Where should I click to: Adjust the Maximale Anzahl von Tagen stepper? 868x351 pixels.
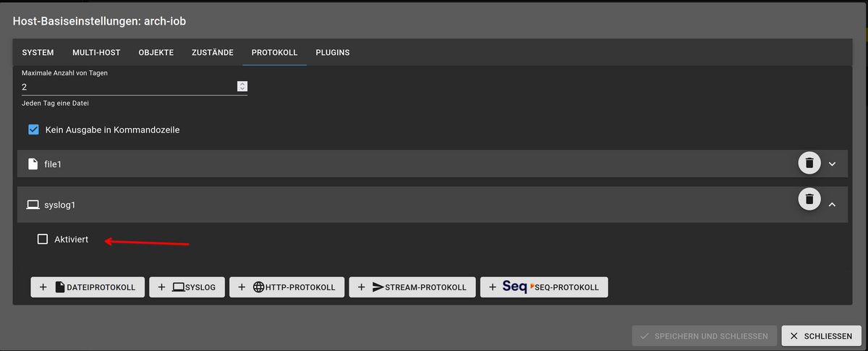(242, 87)
